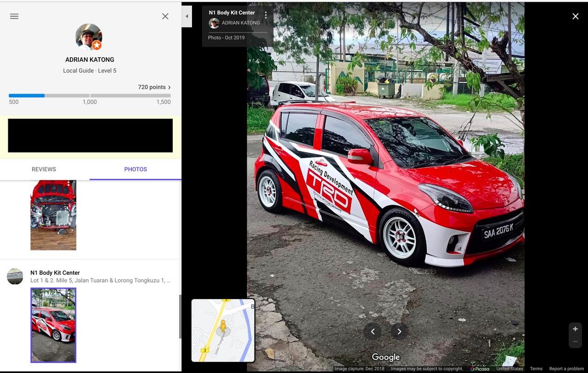Close the photo viewer
588x373 pixels.
coord(576,17)
